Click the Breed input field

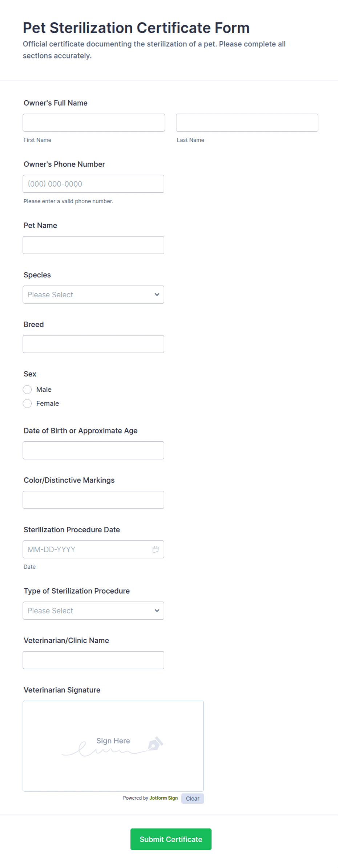[93, 344]
